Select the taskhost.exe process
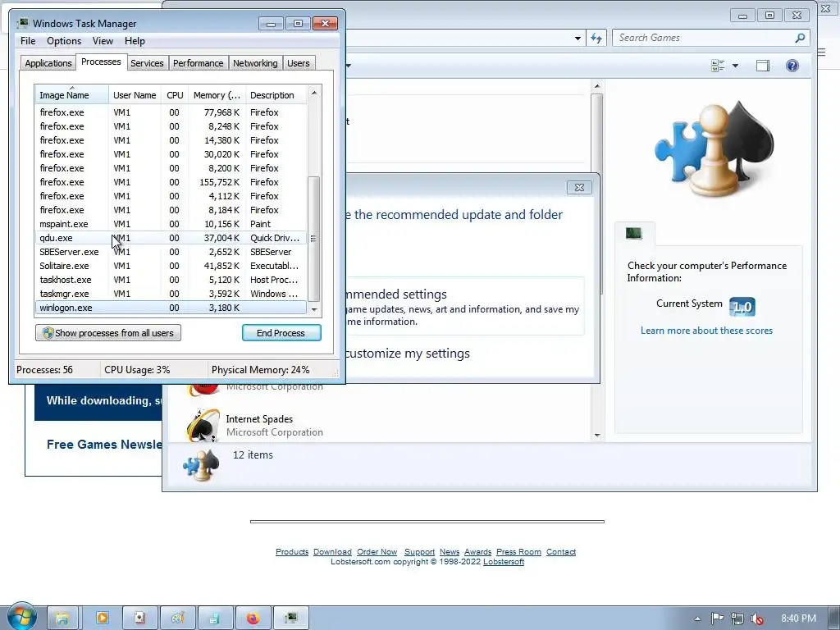This screenshot has height=630, width=840. pyautogui.click(x=171, y=280)
